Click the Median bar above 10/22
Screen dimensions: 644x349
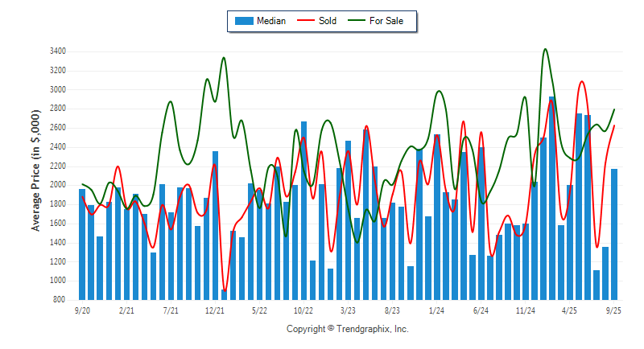point(303,211)
